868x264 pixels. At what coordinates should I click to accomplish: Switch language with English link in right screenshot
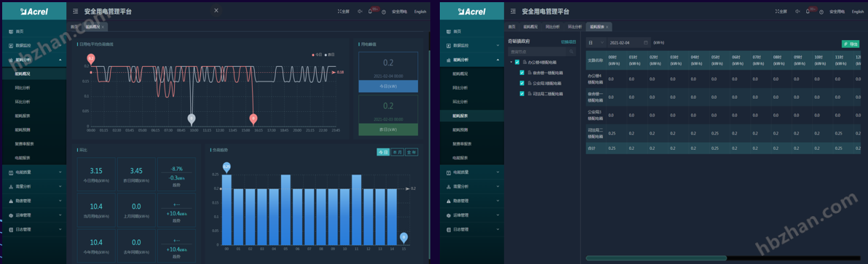coord(858,12)
